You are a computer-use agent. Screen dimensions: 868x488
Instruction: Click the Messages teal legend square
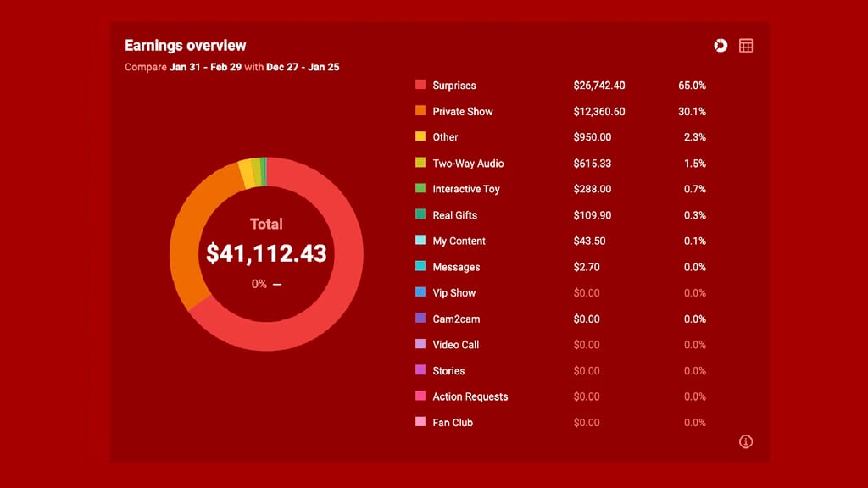coord(420,267)
